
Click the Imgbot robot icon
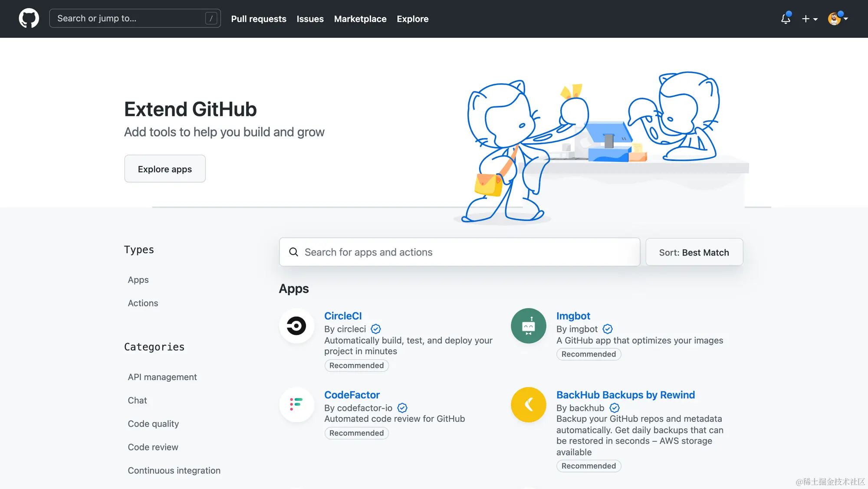[528, 326]
